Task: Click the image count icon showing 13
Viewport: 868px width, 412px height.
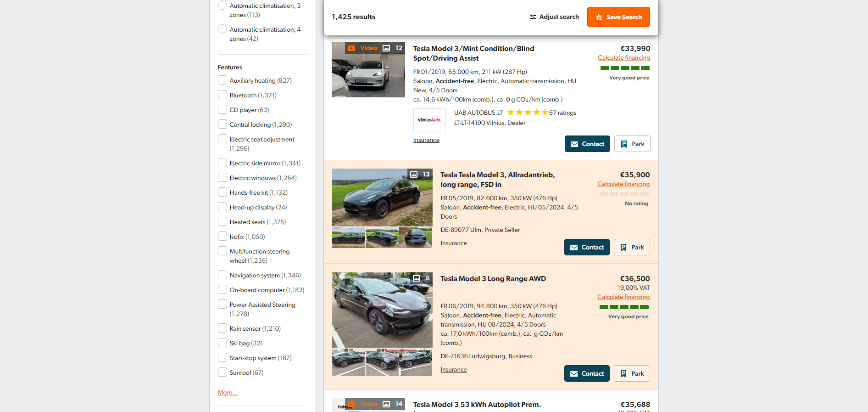Action: [414, 174]
